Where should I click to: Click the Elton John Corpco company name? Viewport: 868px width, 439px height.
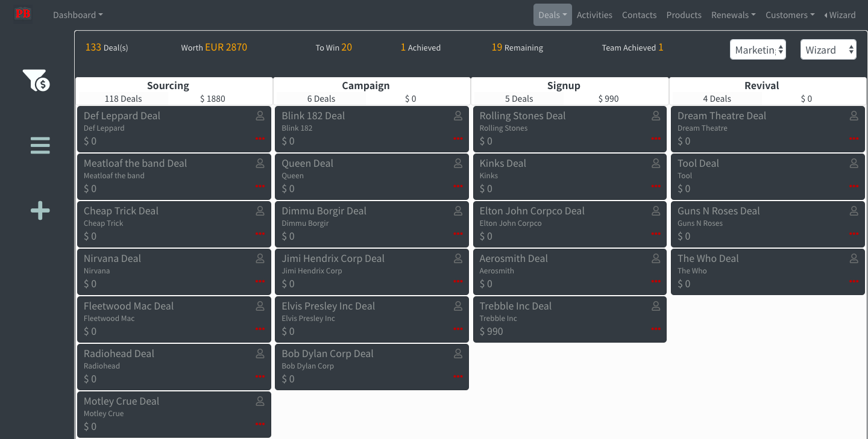pyautogui.click(x=511, y=223)
